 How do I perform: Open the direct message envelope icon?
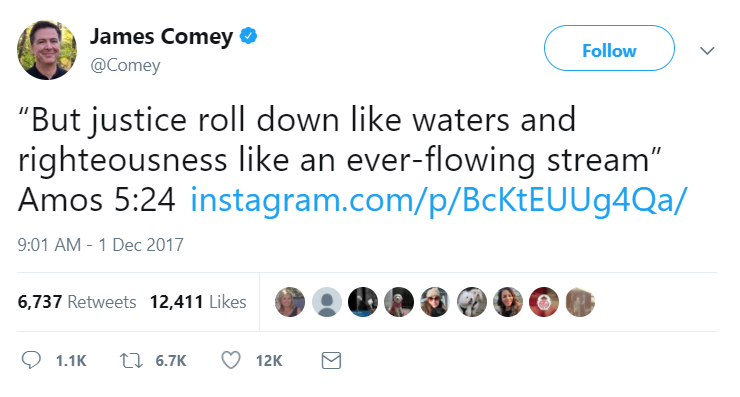point(331,360)
